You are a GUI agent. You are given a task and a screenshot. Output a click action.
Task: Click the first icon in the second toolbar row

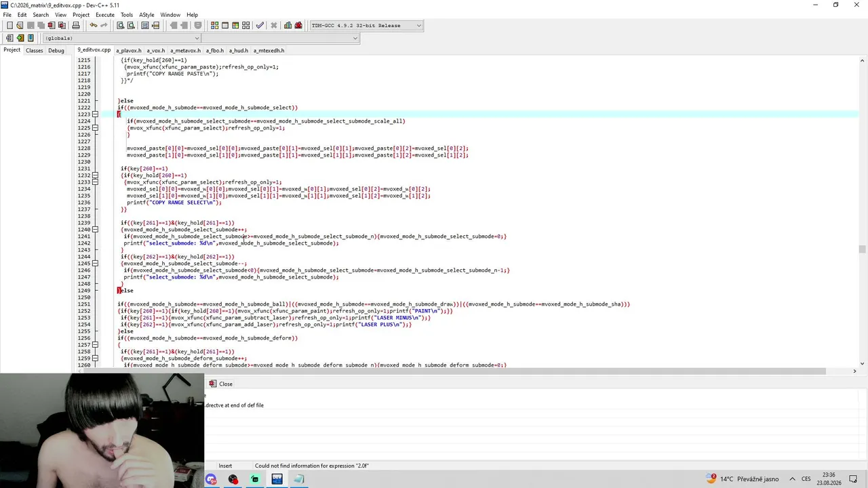click(9, 38)
